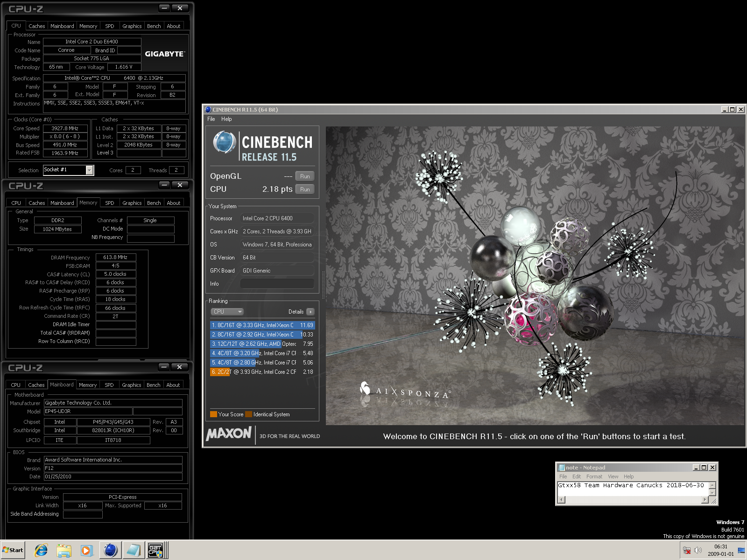This screenshot has width=747, height=560.
Task: Click the Notepad title bar icon
Action: click(562, 468)
